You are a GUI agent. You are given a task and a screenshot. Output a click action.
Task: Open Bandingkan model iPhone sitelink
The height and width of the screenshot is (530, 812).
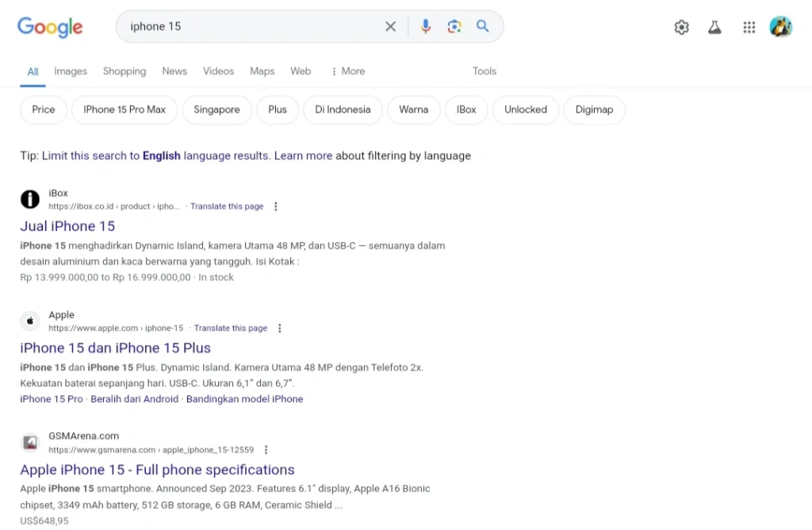click(244, 399)
